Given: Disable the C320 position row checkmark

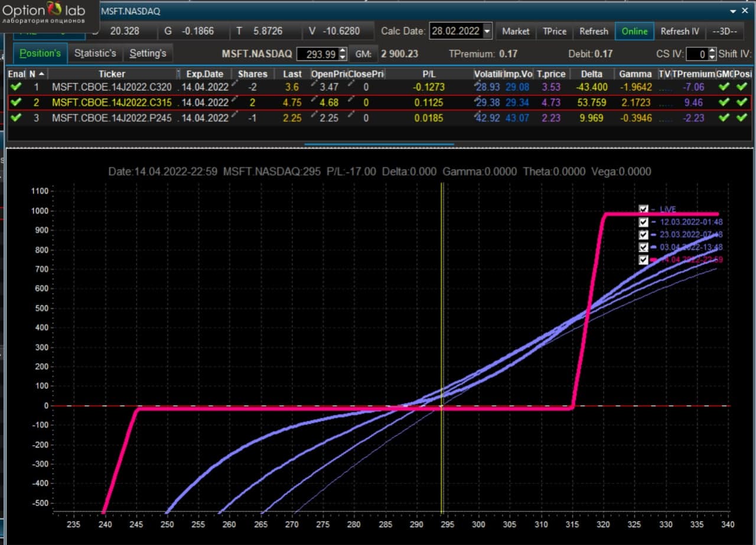Looking at the screenshot, I should (x=16, y=87).
